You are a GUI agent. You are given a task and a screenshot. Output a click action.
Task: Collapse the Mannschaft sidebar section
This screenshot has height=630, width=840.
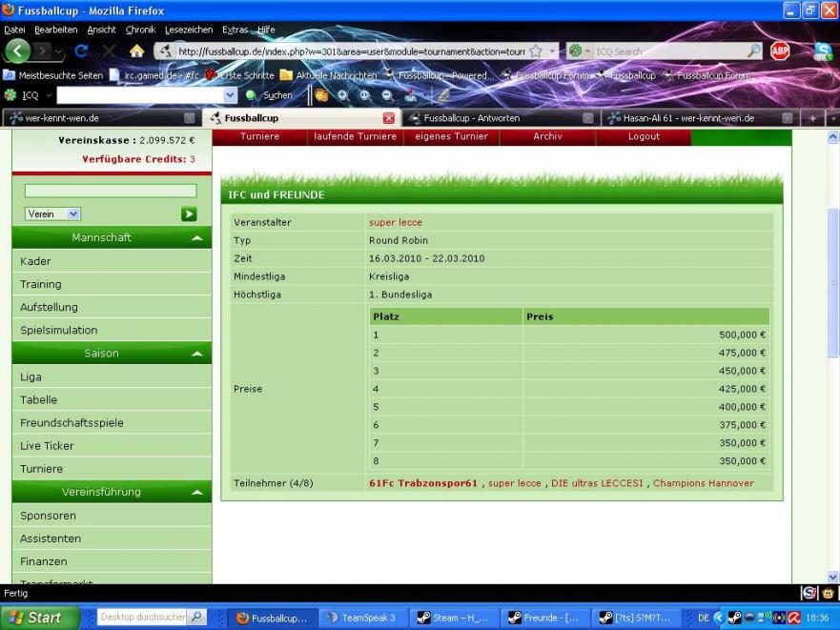coord(196,237)
